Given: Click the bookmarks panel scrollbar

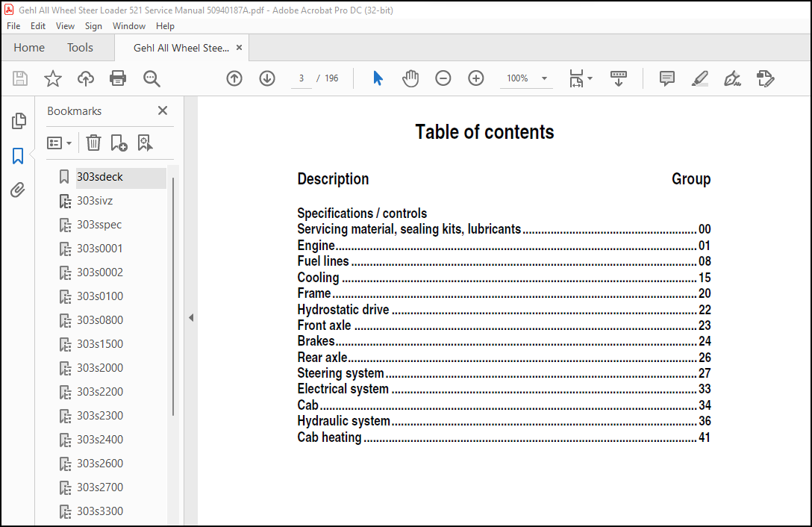Looking at the screenshot, I should [173, 296].
